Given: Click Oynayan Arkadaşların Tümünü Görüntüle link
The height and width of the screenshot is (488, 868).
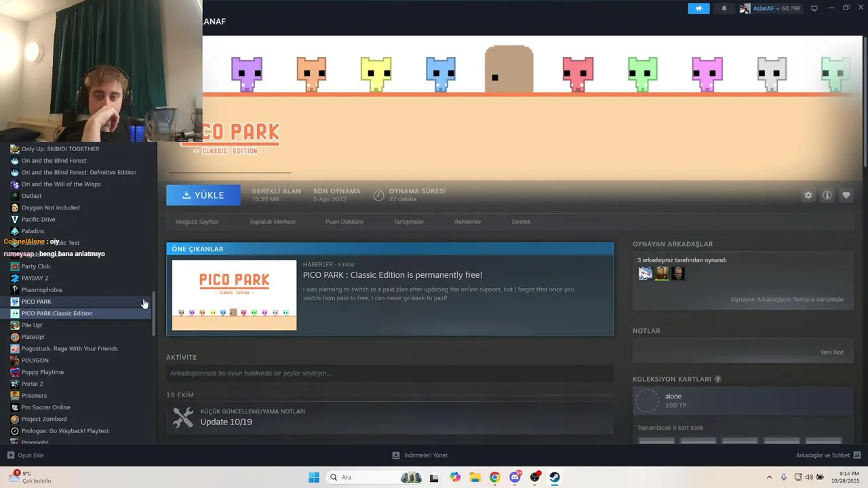Looking at the screenshot, I should pyautogui.click(x=787, y=300).
